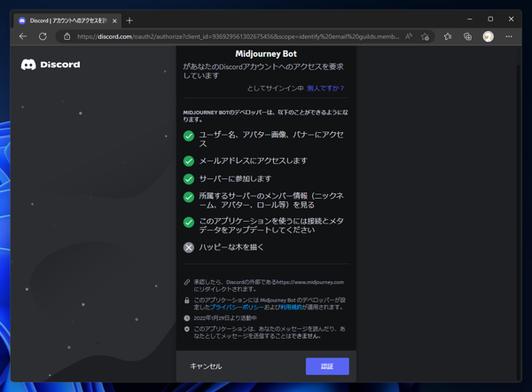The height and width of the screenshot is (392, 532).
Task: Click the メールアドレスにアクセスします text
Action: point(253,161)
